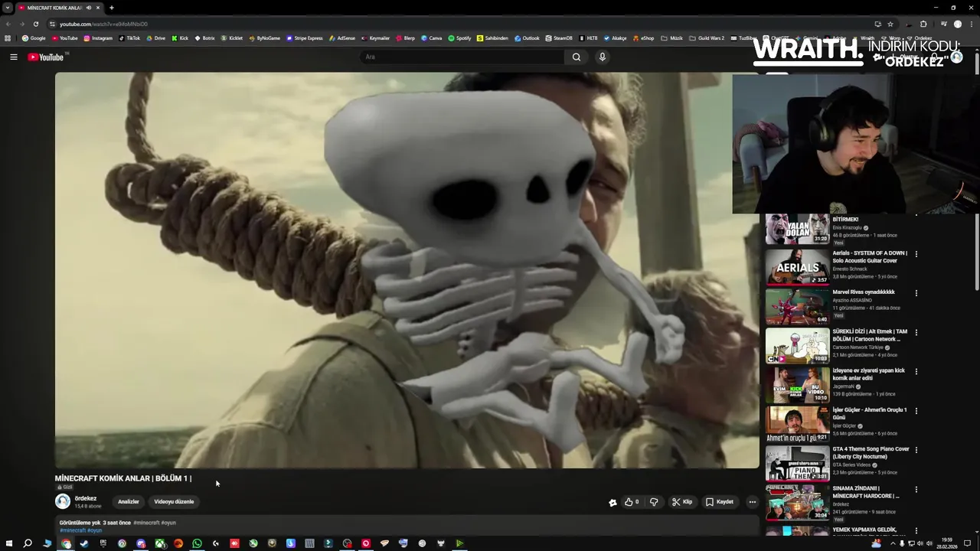Open the YALAN DOLAN video thumbnail
This screenshot has height=551, width=980.
(x=797, y=229)
